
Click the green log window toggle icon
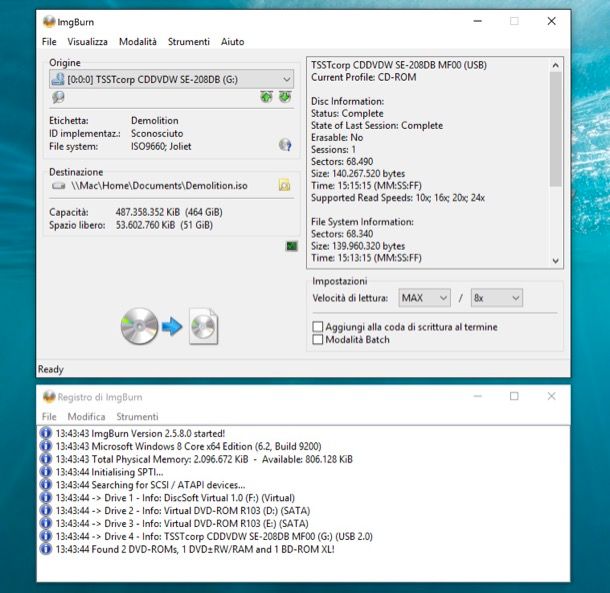(x=291, y=246)
